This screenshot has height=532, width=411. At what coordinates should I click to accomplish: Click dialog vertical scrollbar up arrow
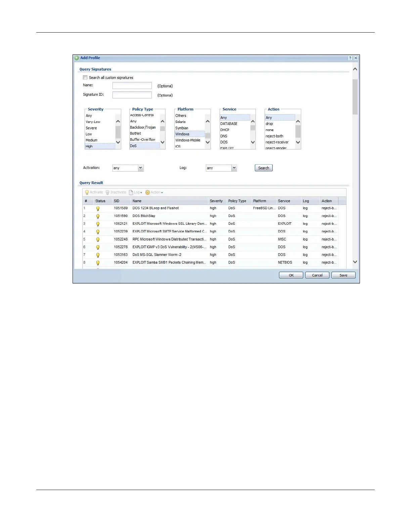[x=355, y=69]
